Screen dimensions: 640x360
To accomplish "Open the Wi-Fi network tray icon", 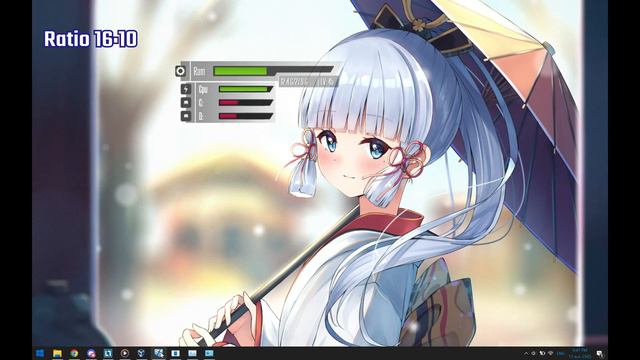I will point(551,353).
